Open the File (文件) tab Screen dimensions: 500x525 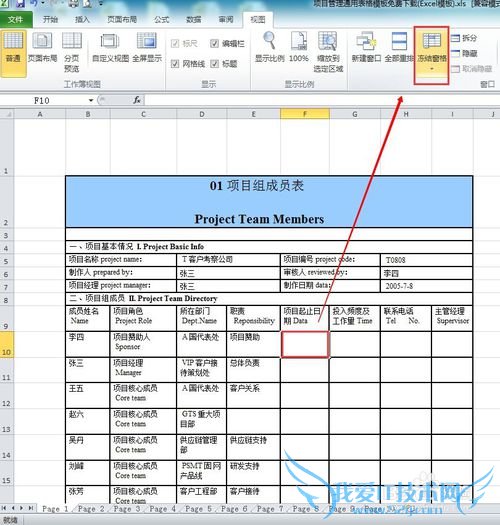(x=16, y=19)
